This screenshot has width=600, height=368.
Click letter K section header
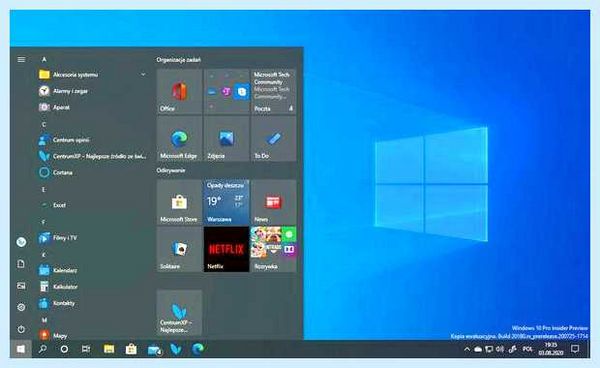point(44,254)
